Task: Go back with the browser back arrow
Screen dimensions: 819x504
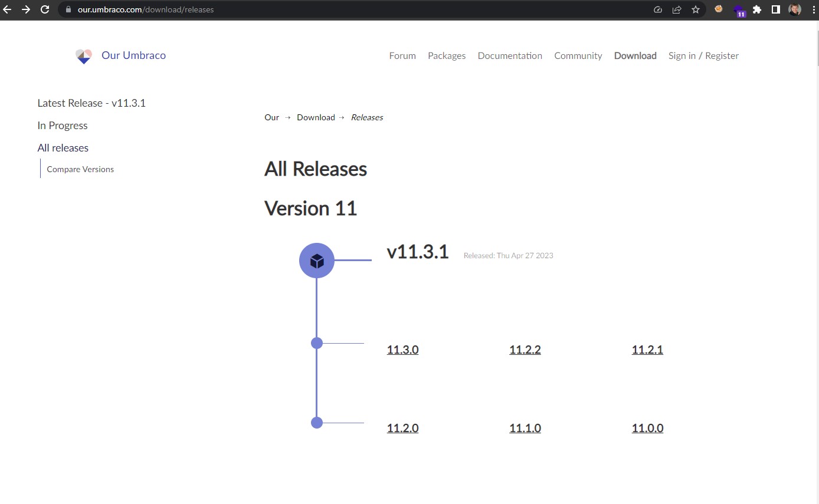Action: (x=8, y=9)
